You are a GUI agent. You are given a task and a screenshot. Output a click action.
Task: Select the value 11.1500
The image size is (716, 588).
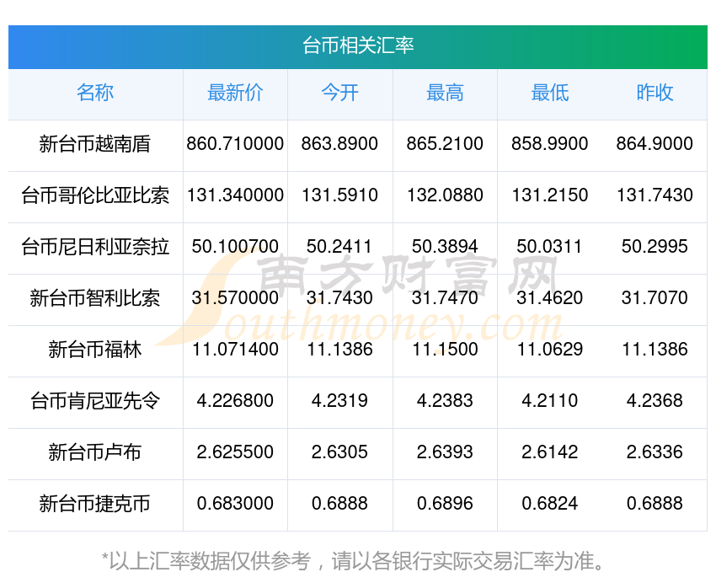point(445,350)
